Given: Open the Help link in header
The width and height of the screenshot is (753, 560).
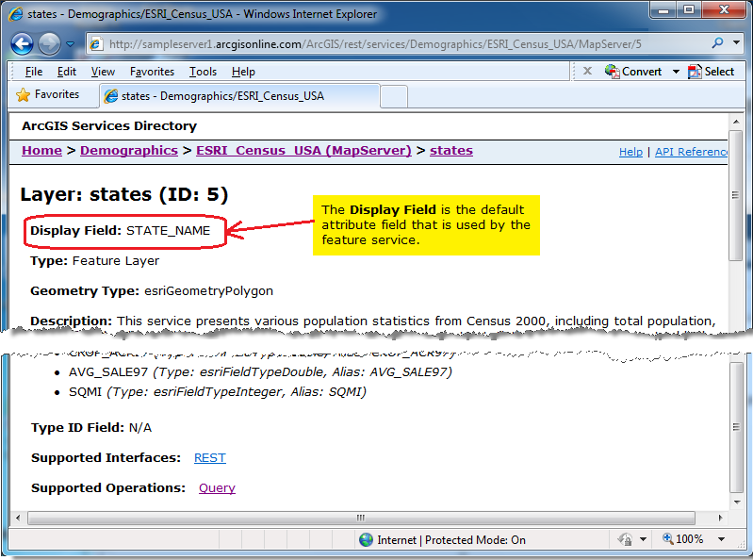Looking at the screenshot, I should [x=630, y=152].
